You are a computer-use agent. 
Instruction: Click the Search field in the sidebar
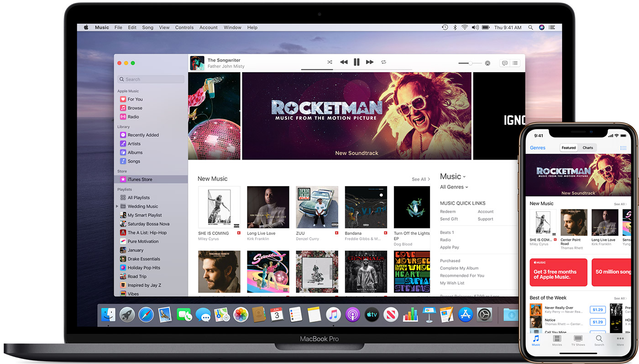(151, 79)
